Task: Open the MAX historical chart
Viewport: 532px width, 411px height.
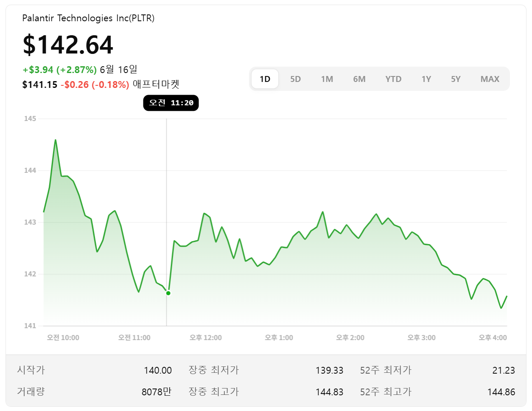Action: coord(490,79)
